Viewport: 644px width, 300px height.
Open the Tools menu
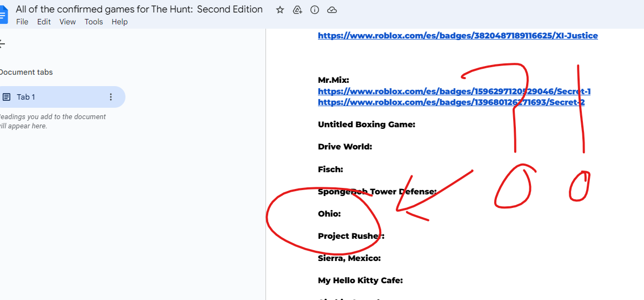(x=94, y=22)
